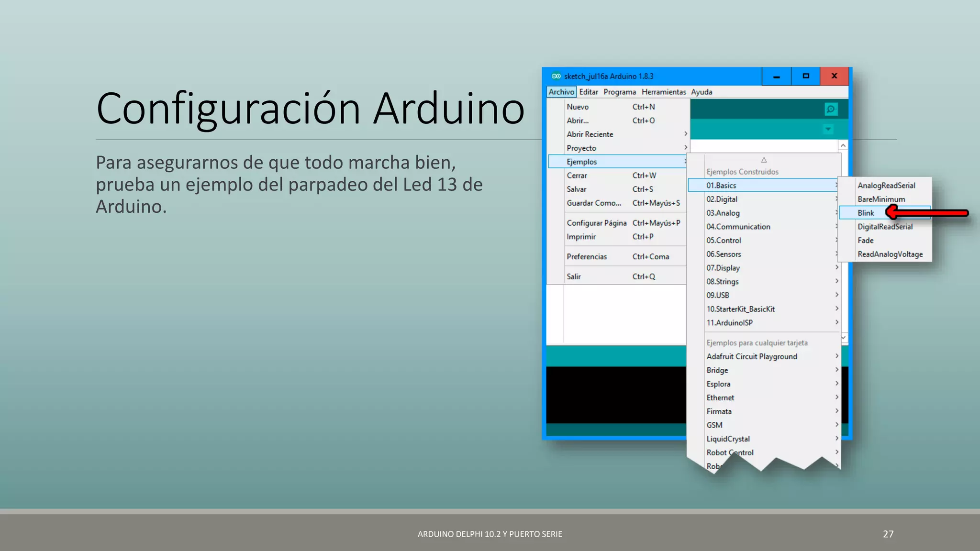Choose Guardar Como... entry
The height and width of the screenshot is (551, 980).
617,203
